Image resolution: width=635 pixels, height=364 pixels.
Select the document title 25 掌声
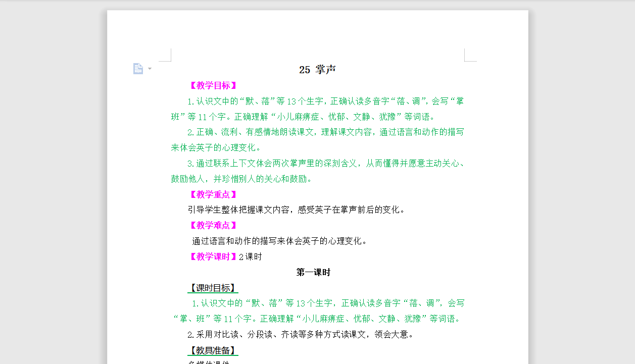tap(317, 69)
